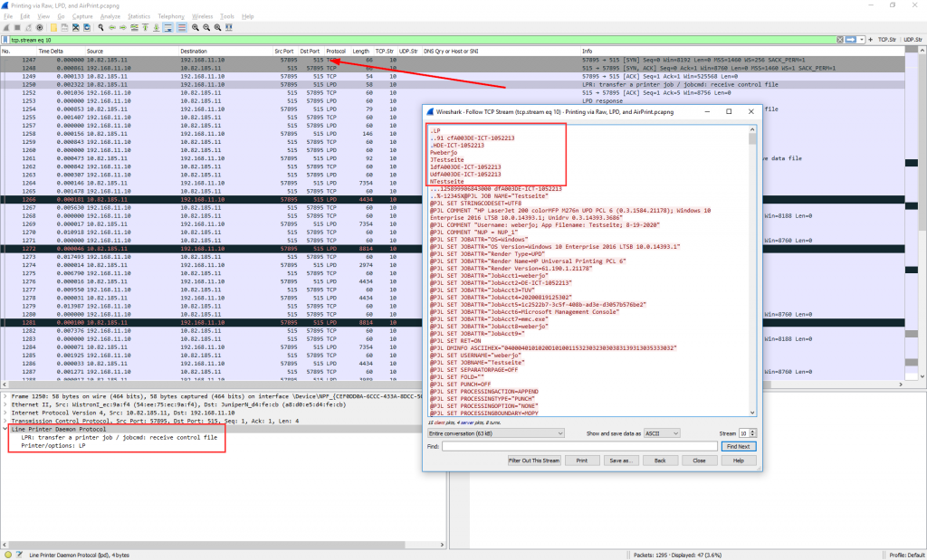Add a filter button with the plus

870,40
